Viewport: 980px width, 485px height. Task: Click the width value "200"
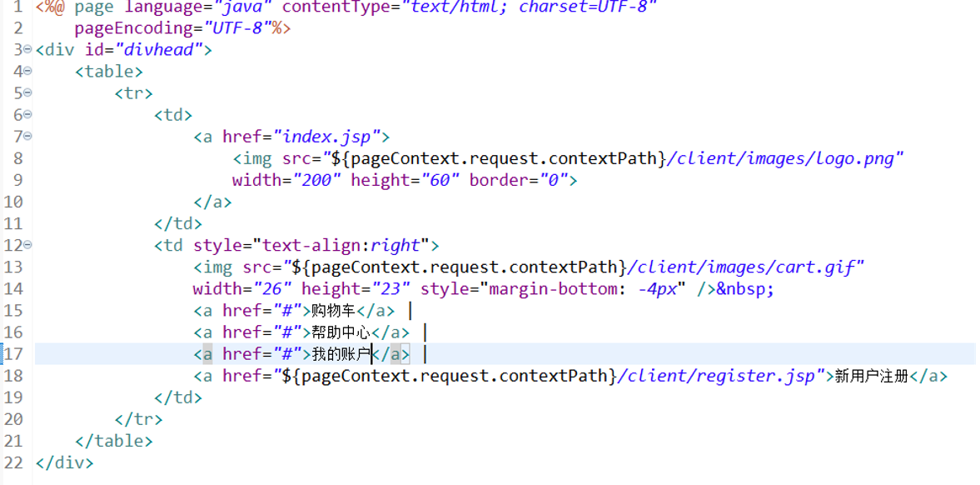[317, 181]
